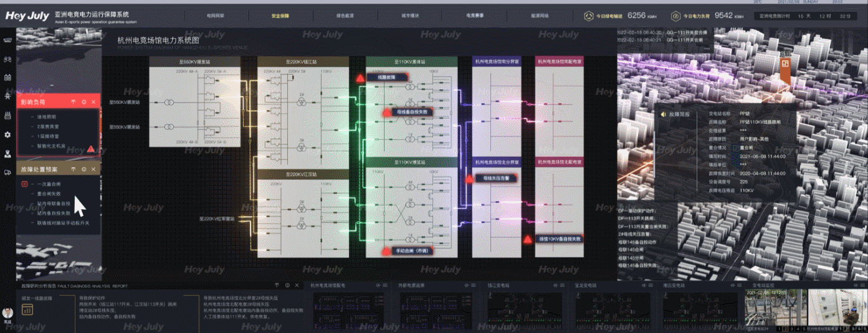This screenshot has width=868, height=333.
Task: Click the topmost left sidebar icon
Action: tap(7, 40)
